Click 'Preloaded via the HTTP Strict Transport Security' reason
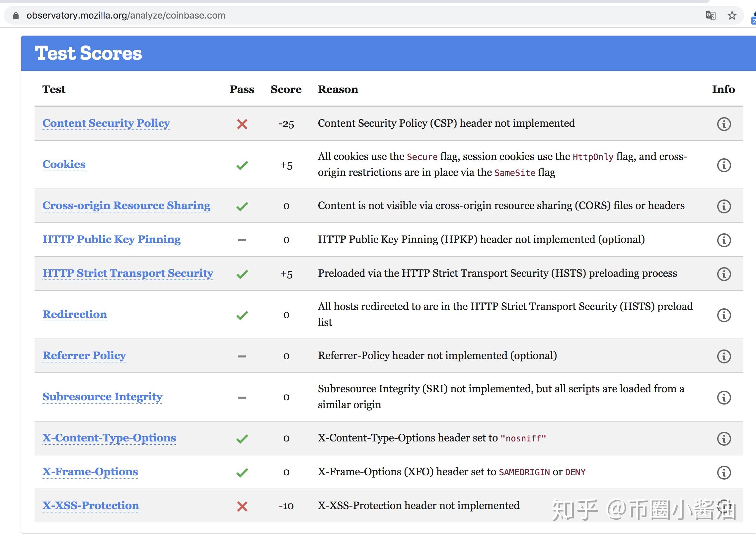This screenshot has height=541, width=756. [497, 273]
